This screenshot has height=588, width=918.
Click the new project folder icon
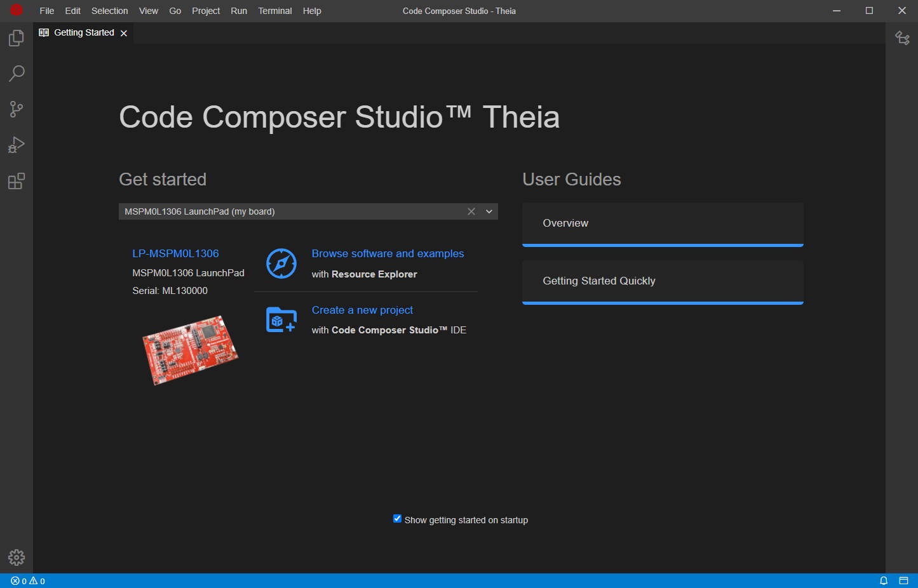(281, 319)
